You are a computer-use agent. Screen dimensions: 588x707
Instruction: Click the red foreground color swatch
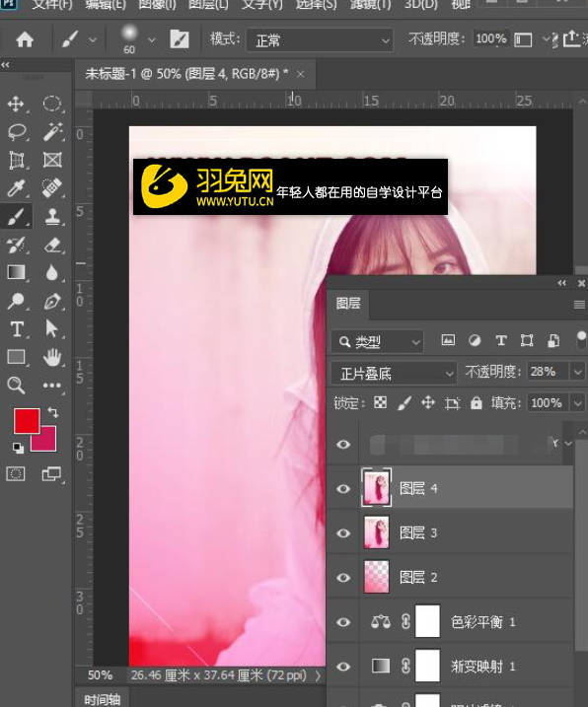(27, 420)
